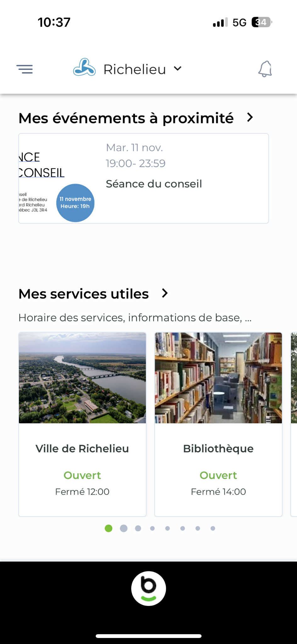Open the Mes événements à proximité heading

coord(126,118)
